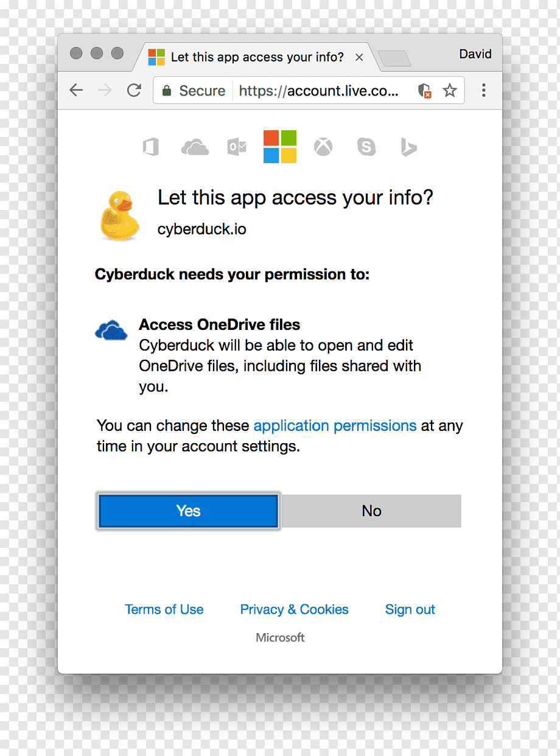
Task: Click the Bing icon in header
Action: point(409,147)
